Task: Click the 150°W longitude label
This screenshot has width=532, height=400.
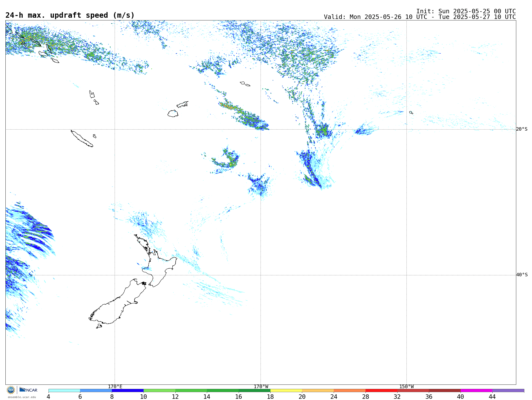Action: 406,386
